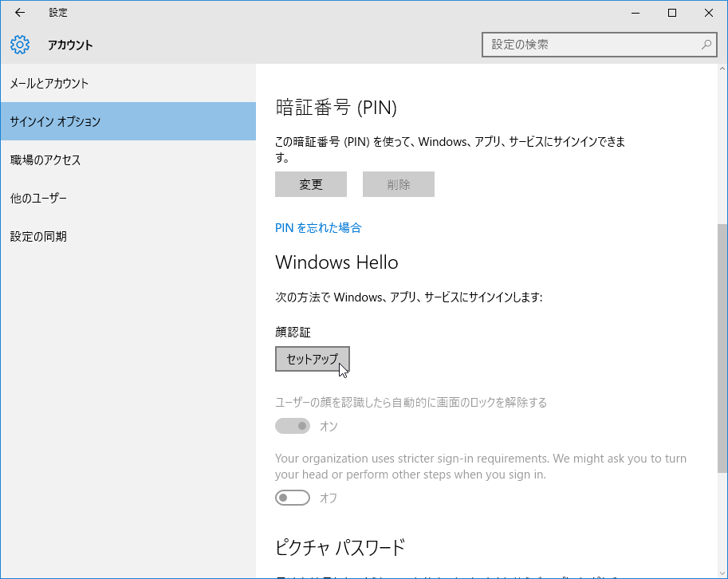Click セットアップ button for face recognition
Image resolution: width=728 pixels, height=579 pixels.
click(x=312, y=359)
